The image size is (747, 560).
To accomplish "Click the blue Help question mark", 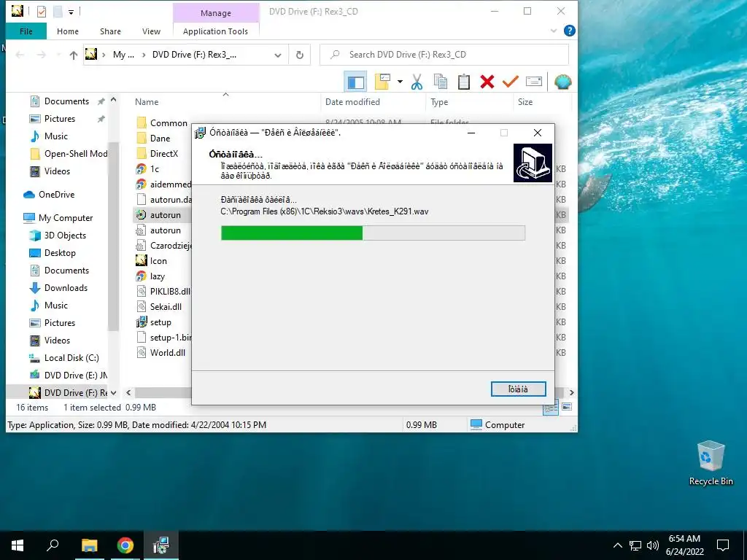I will coord(569,31).
